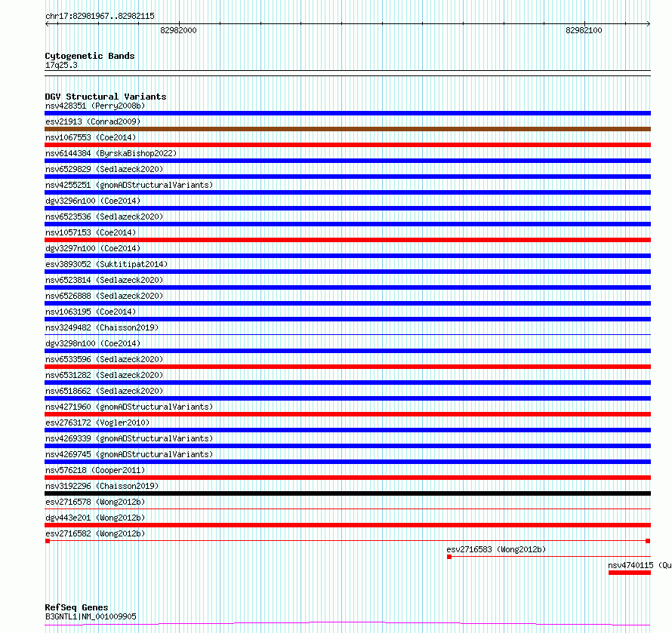This screenshot has height=633, width=672.
Task: Click the blue bar under nsv428351
Action: pyautogui.click(x=347, y=113)
